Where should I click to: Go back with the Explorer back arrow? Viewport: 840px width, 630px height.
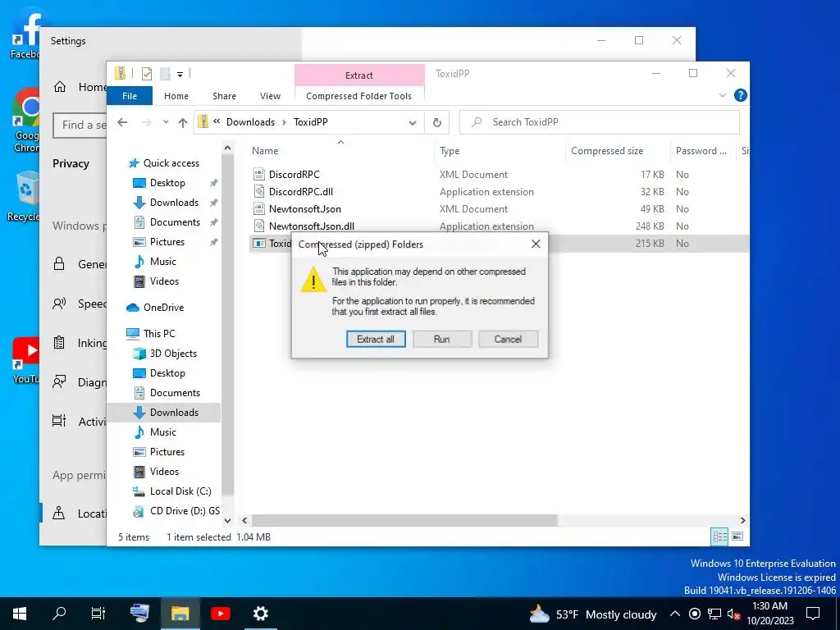(122, 122)
